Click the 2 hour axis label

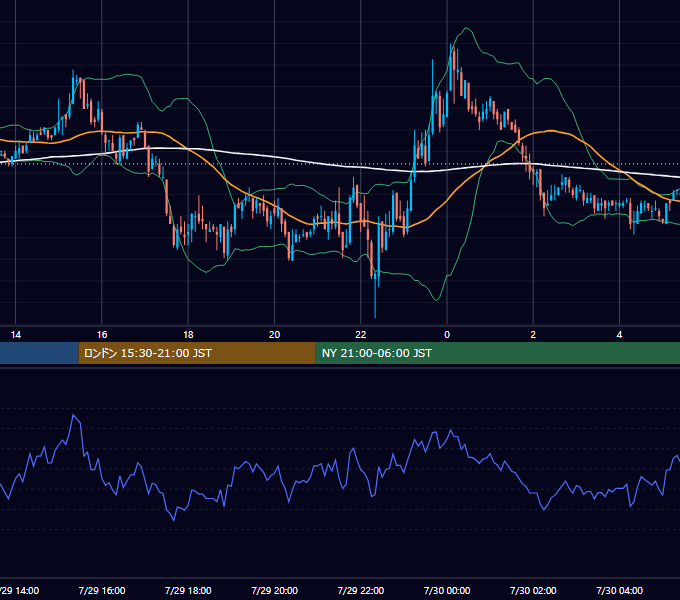[533, 335]
